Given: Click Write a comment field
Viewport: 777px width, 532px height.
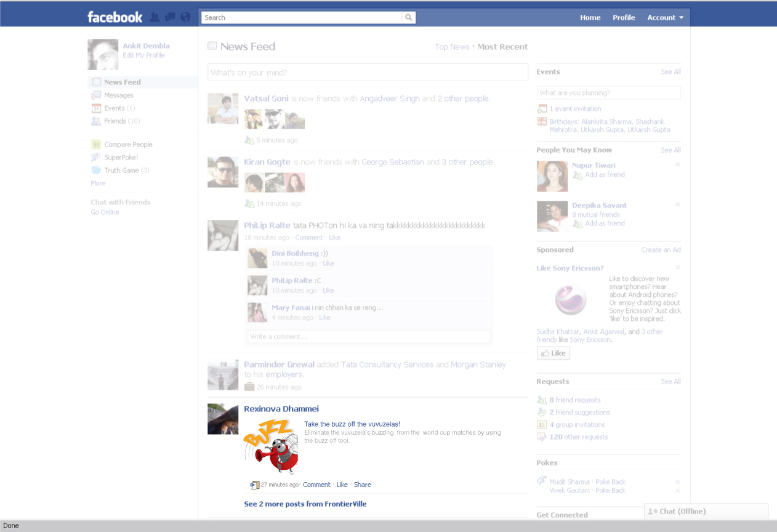Looking at the screenshot, I should coord(369,336).
